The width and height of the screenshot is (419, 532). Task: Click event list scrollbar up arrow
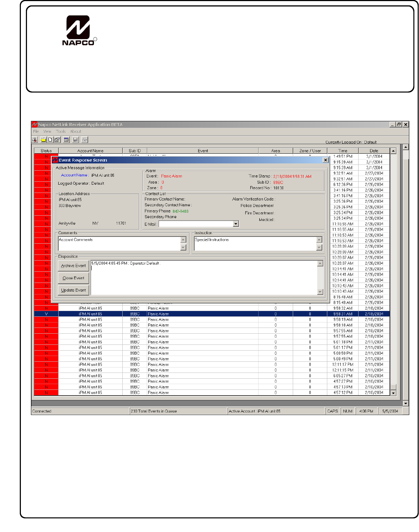[x=393, y=151]
